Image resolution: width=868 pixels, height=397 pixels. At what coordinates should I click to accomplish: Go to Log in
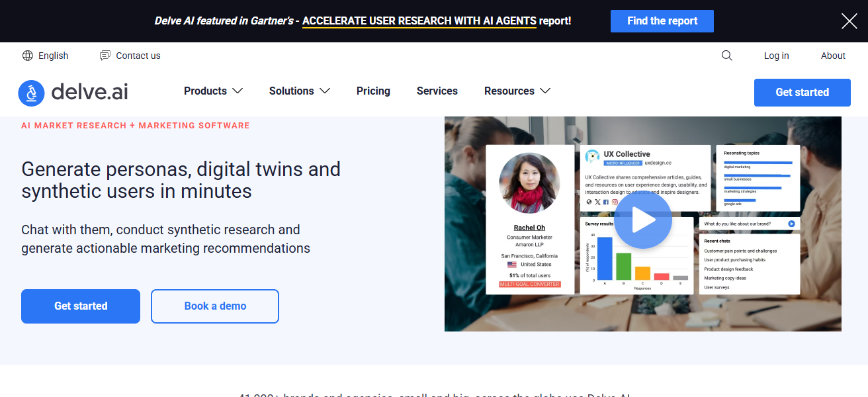coord(776,56)
